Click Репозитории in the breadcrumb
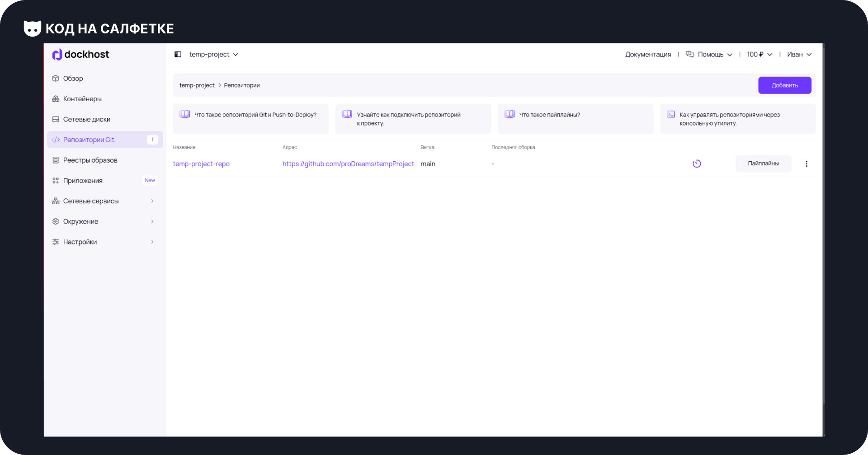The width and height of the screenshot is (868, 455). 242,85
